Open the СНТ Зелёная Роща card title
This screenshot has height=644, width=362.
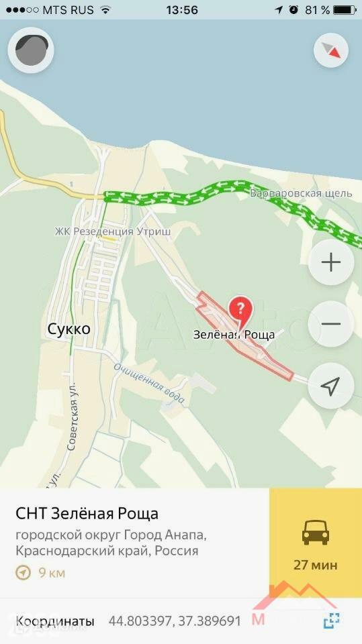[x=87, y=513]
